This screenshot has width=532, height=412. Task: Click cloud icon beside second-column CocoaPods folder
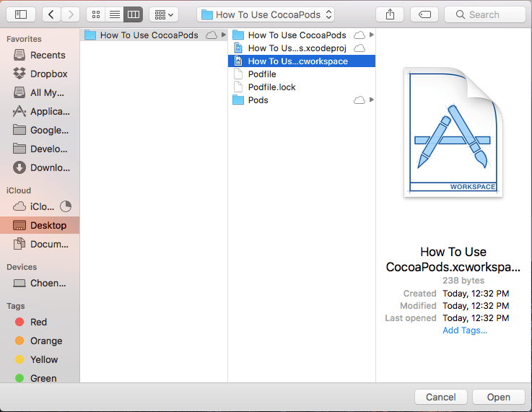tap(359, 35)
